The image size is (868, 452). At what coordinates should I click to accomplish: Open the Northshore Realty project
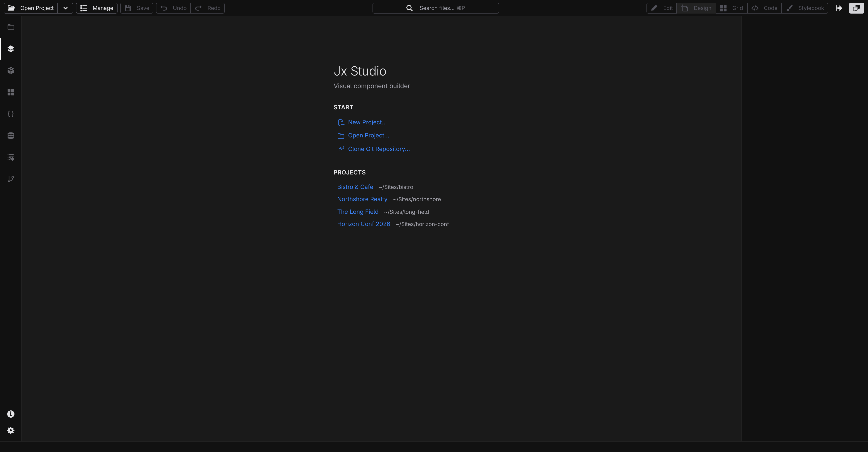coord(362,199)
